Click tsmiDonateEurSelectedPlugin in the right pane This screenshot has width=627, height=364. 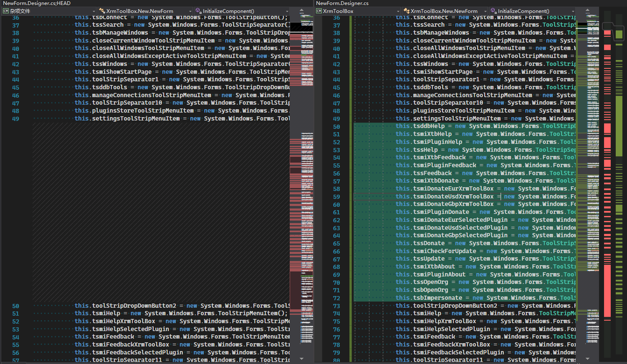(460, 220)
